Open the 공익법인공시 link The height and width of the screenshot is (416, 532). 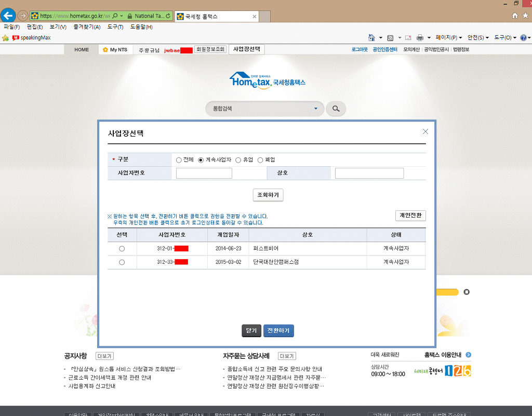[x=436, y=49]
